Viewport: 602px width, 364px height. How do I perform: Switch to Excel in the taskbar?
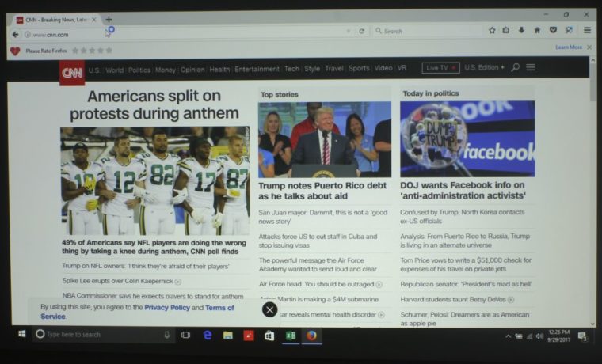291,336
